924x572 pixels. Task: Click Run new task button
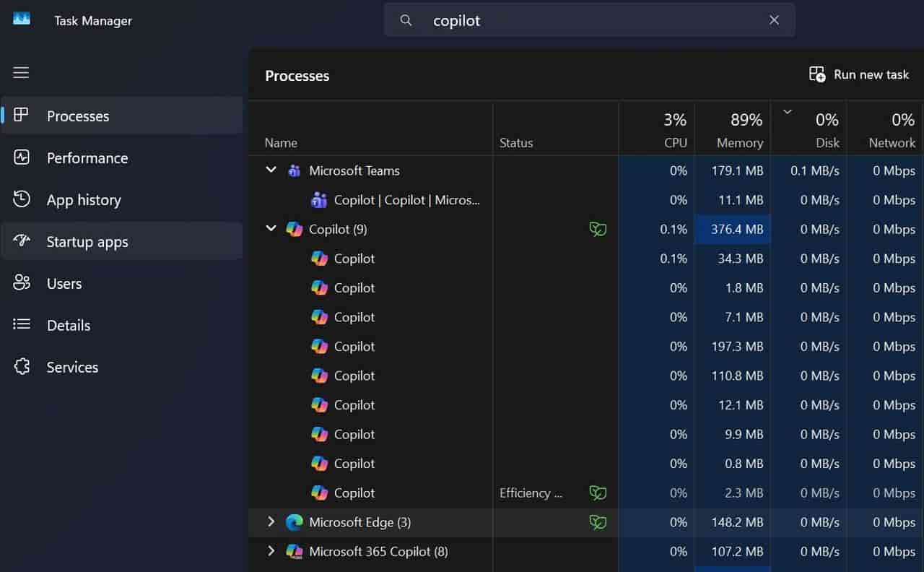pos(859,74)
